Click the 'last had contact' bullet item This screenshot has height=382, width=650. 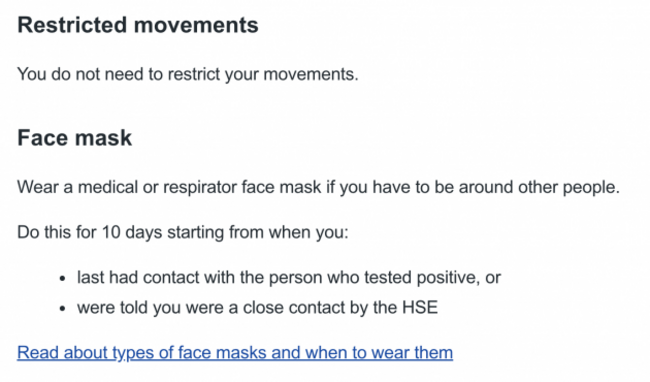(x=289, y=278)
